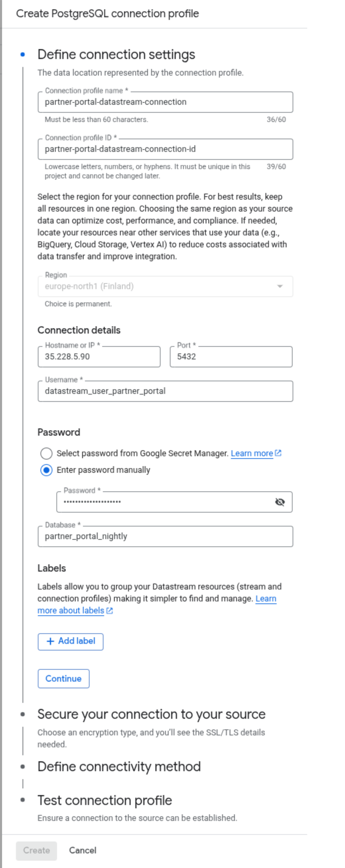This screenshot has width=345, height=868.
Task: Click the Connection profile name field
Action: [165, 102]
